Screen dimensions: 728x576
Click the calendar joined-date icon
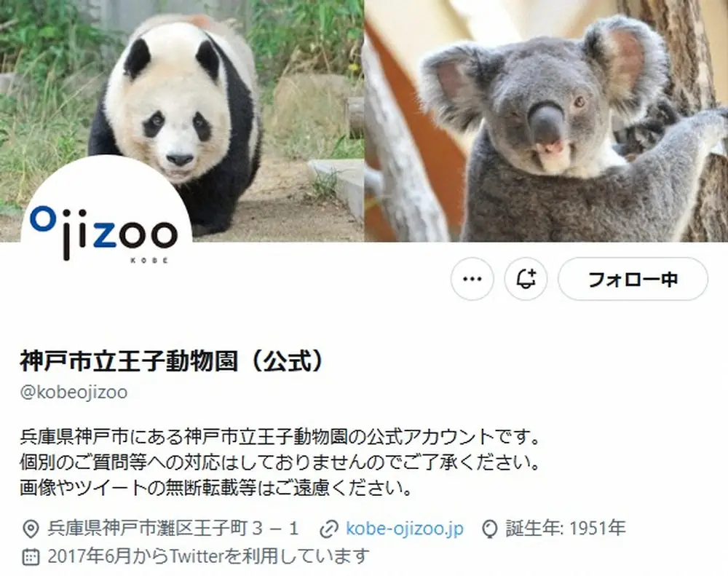tap(31, 556)
